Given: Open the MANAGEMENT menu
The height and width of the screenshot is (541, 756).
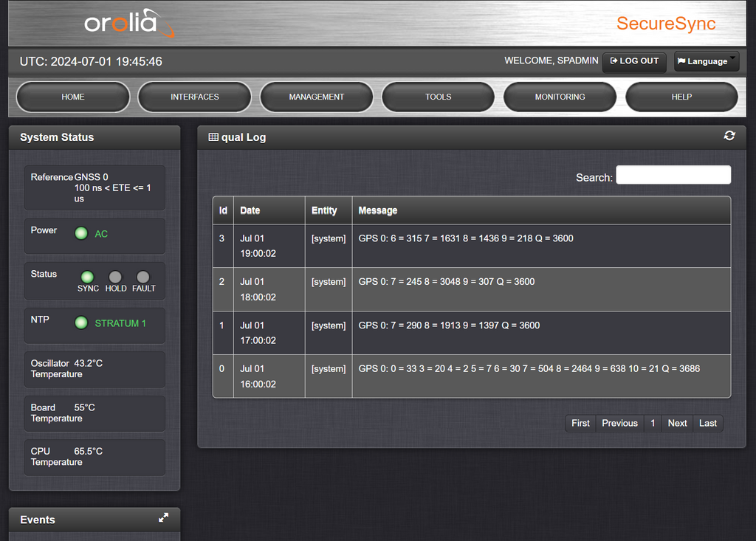Looking at the screenshot, I should click(x=317, y=97).
